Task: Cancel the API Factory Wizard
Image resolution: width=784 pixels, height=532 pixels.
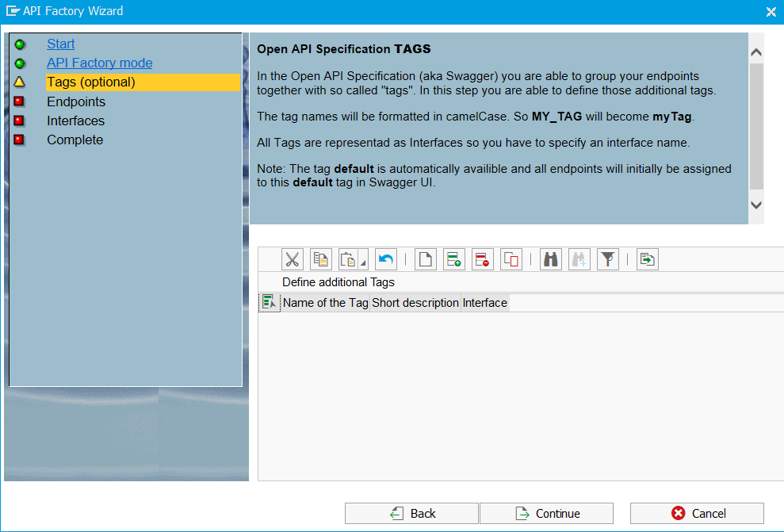Action: (697, 513)
